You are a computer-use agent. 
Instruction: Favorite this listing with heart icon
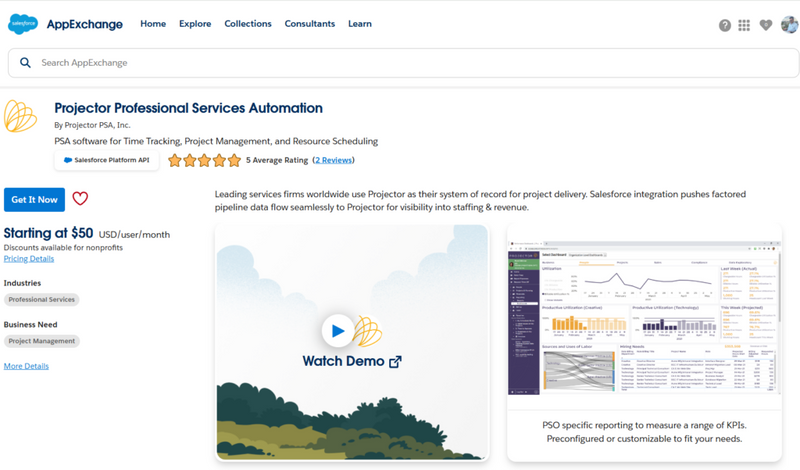click(80, 199)
